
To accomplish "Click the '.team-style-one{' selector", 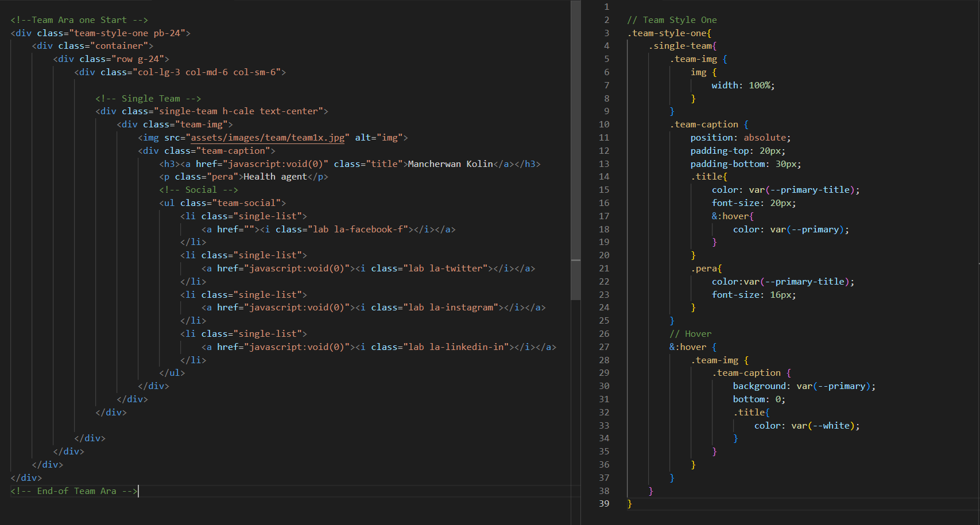I will (x=669, y=33).
